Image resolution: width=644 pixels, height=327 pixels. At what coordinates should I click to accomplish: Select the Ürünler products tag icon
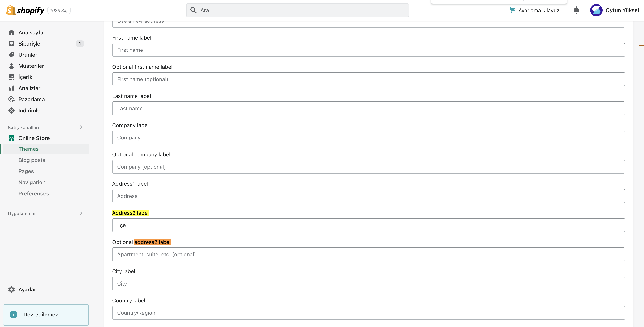coord(12,55)
